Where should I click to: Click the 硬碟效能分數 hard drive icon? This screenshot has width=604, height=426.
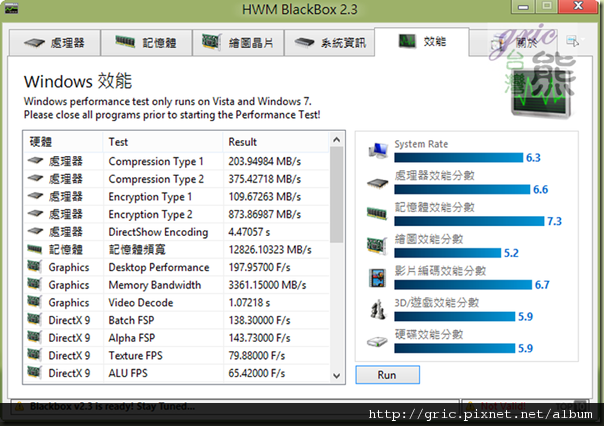(377, 342)
